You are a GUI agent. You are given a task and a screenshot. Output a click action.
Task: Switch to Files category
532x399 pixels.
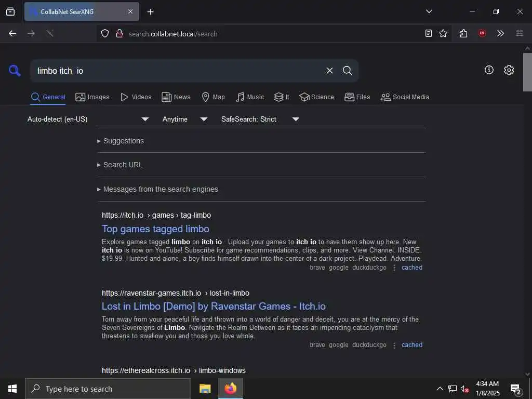click(x=357, y=97)
